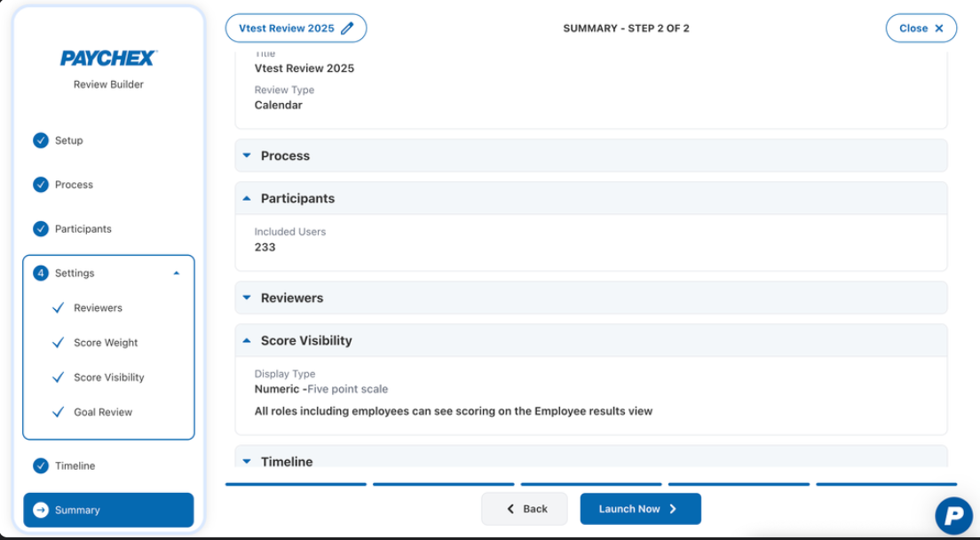Select the Summary step in sidebar
980x540 pixels.
pyautogui.click(x=109, y=510)
